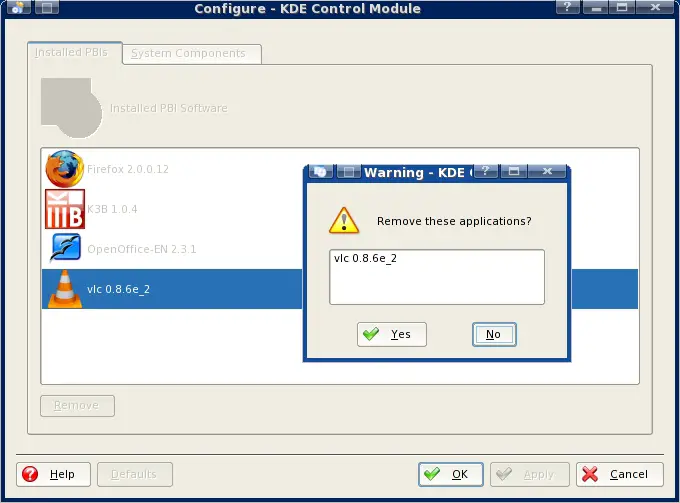Open Help from the bottom bar
The image size is (680, 503).
[53, 474]
